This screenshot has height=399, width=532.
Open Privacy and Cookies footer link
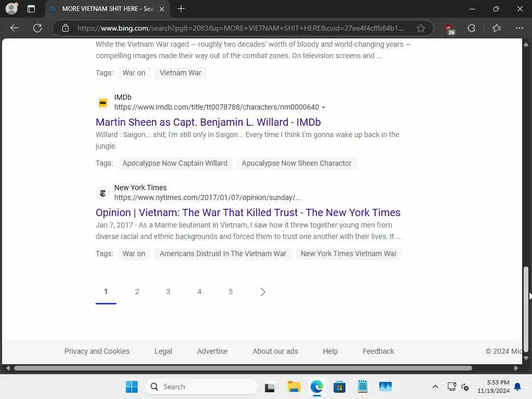97,352
